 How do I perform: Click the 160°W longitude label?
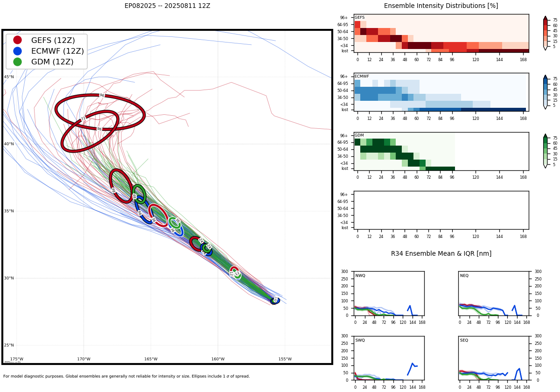point(218,359)
